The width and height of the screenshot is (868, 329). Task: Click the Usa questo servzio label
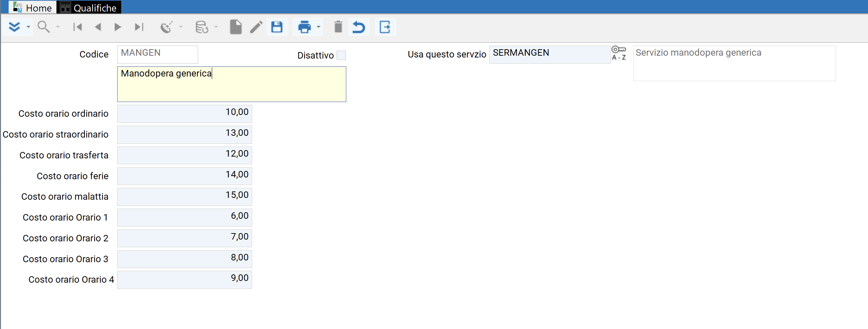click(447, 54)
